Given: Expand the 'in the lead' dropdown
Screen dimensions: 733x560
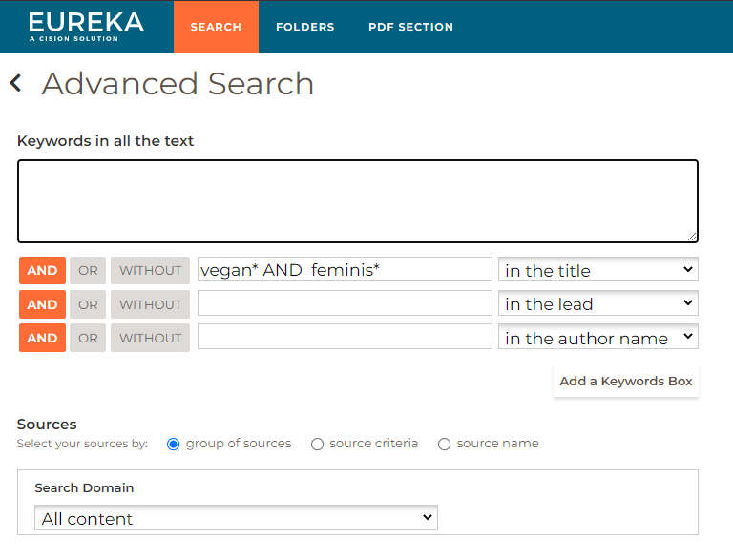Looking at the screenshot, I should click(598, 304).
